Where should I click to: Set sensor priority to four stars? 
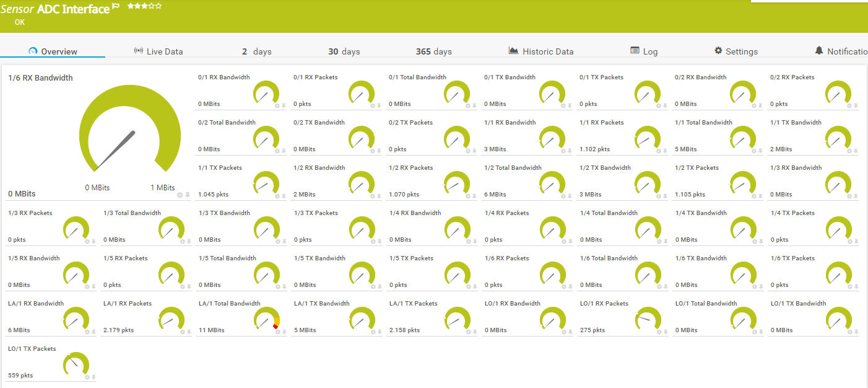[152, 6]
